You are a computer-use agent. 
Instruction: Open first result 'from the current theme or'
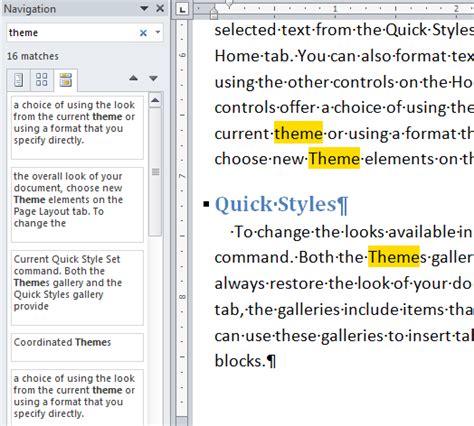tap(77, 128)
